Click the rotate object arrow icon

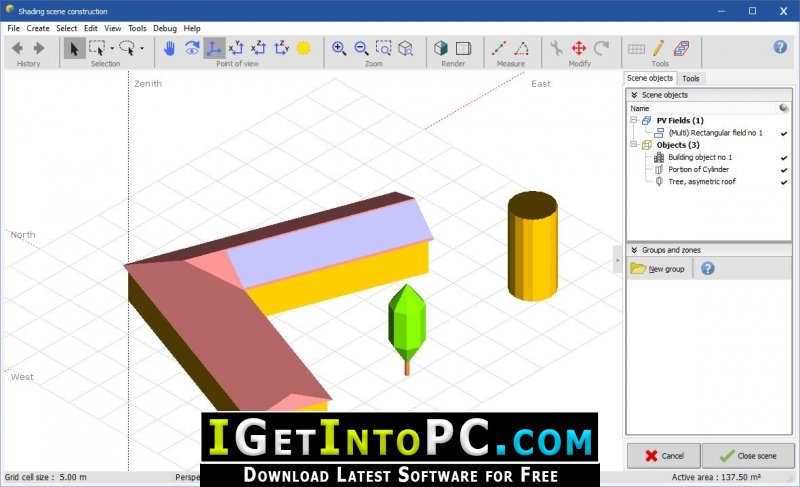point(602,48)
